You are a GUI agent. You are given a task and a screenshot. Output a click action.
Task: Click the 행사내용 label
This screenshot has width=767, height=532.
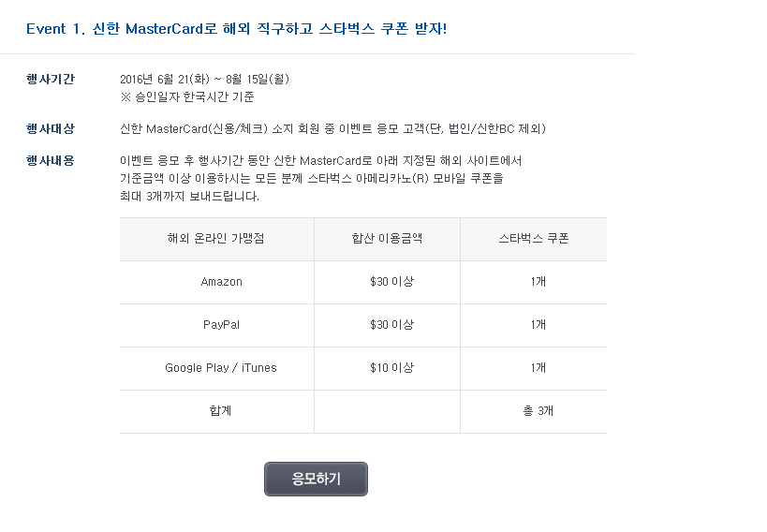(51, 161)
